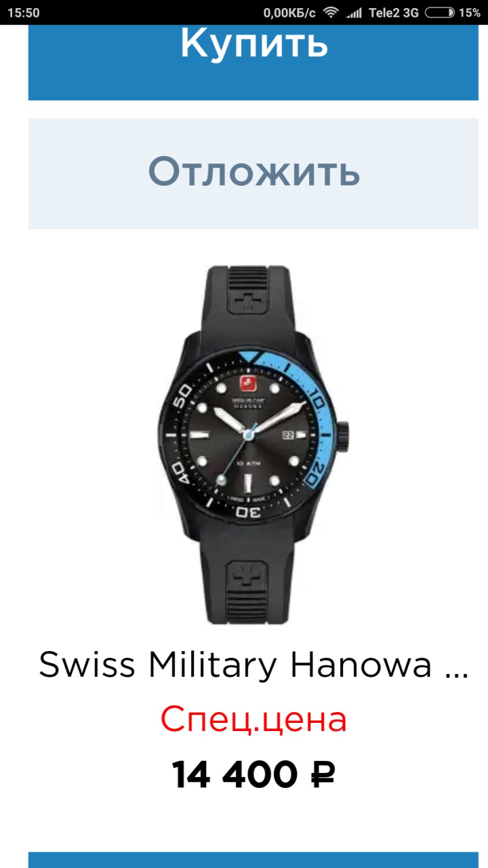Viewport: 488px width, 868px height.
Task: Tap the 15% battery percentage text
Action: coord(470,13)
